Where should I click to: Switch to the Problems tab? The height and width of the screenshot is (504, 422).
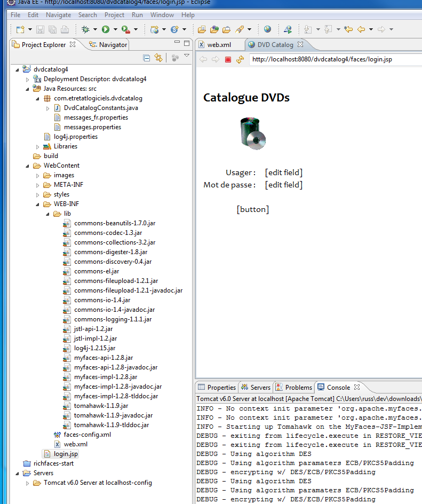(294, 387)
